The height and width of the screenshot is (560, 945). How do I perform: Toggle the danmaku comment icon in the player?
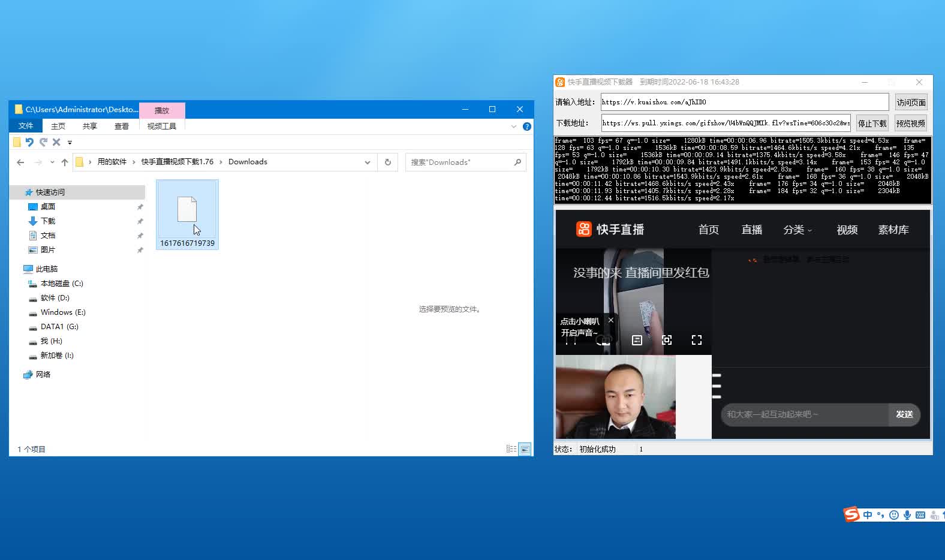[637, 340]
